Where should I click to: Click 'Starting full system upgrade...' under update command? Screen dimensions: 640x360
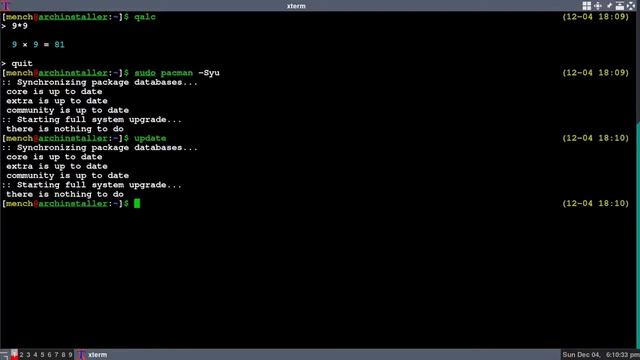coord(100,185)
